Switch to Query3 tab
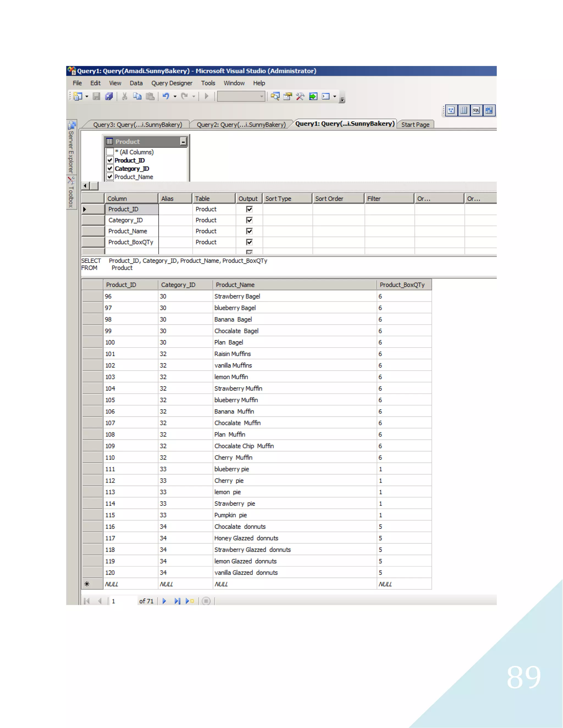 (137, 125)
